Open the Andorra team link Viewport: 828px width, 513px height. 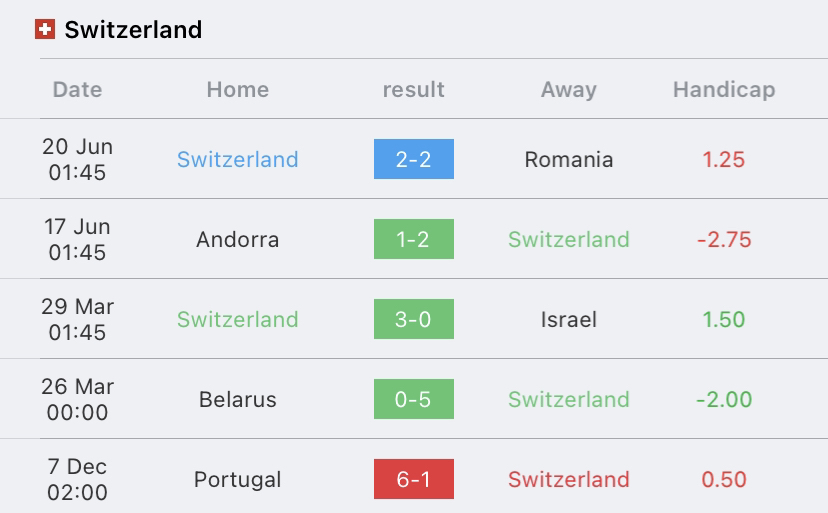pyautogui.click(x=238, y=239)
